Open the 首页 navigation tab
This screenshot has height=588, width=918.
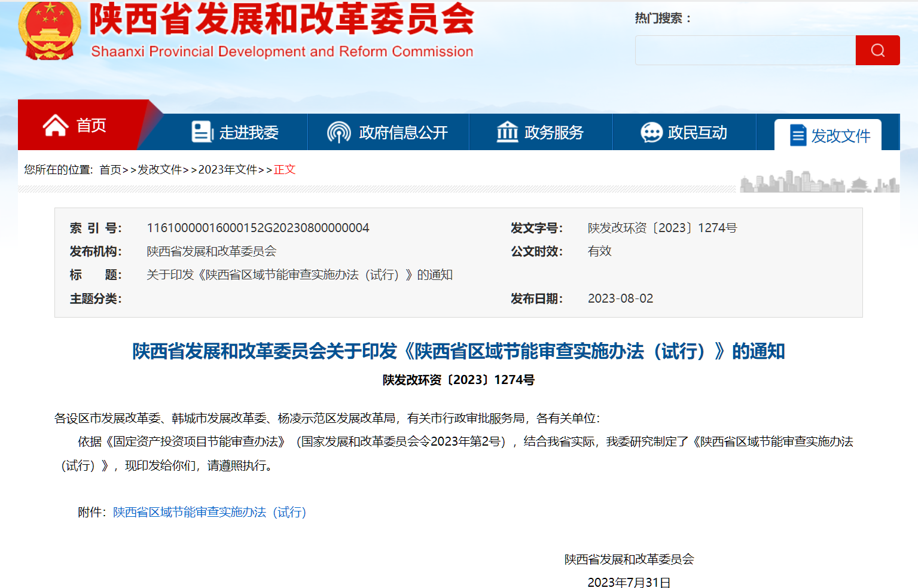91,125
